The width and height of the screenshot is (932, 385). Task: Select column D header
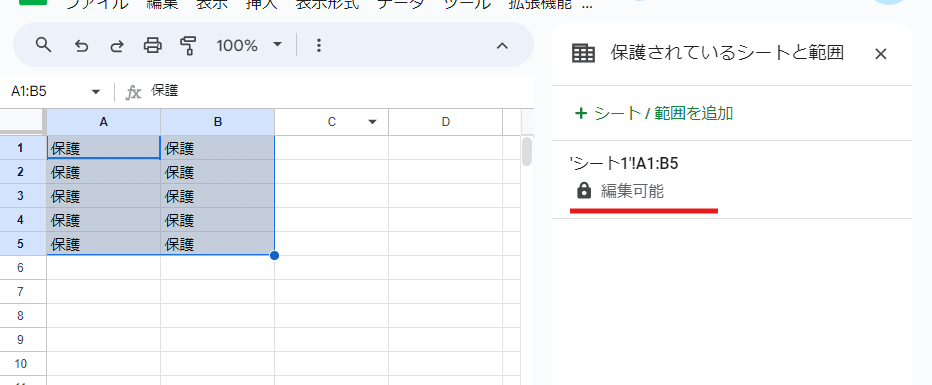point(446,122)
